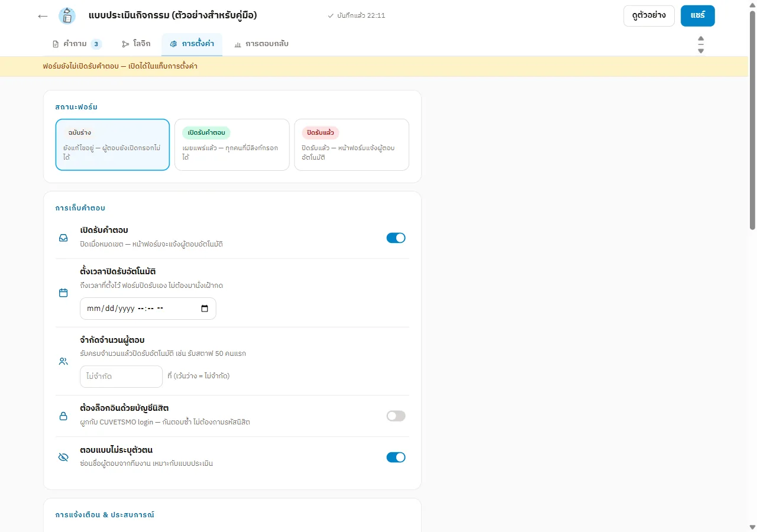Click the yellow banner text 'ฟอร์มยังไม่เปิดรับคำตอบ'
The width and height of the screenshot is (757, 532).
(x=81, y=66)
